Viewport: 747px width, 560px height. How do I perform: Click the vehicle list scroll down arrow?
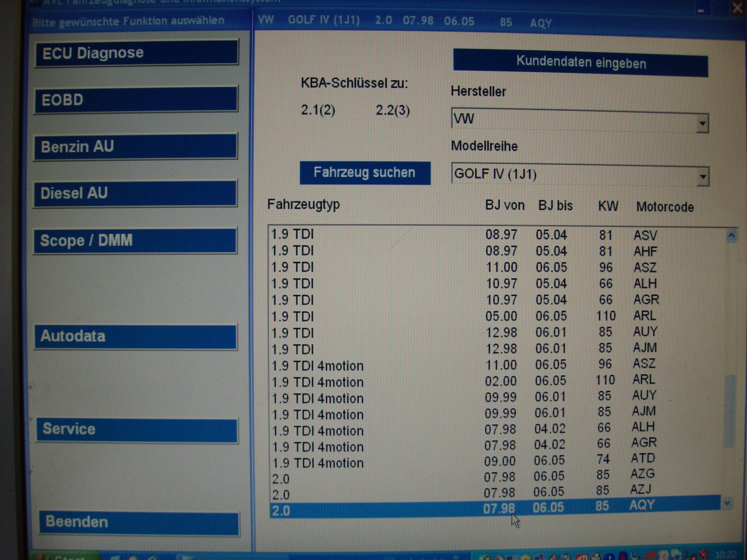tap(727, 504)
